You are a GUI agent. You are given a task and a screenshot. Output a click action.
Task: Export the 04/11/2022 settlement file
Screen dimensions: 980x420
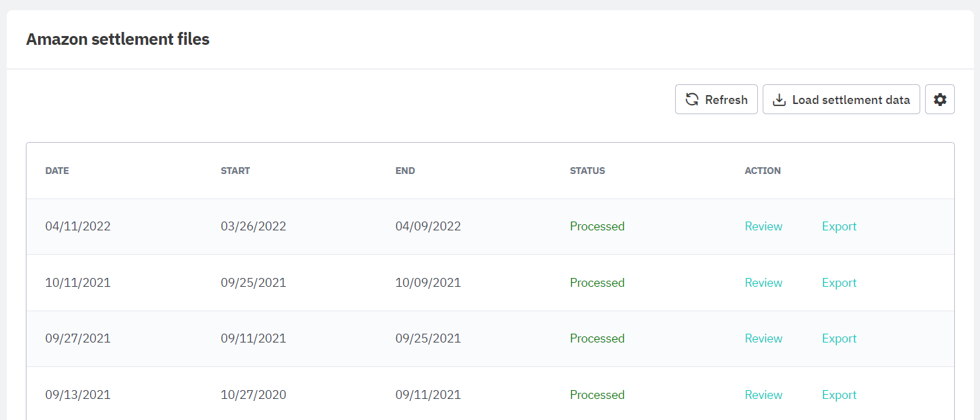(839, 226)
